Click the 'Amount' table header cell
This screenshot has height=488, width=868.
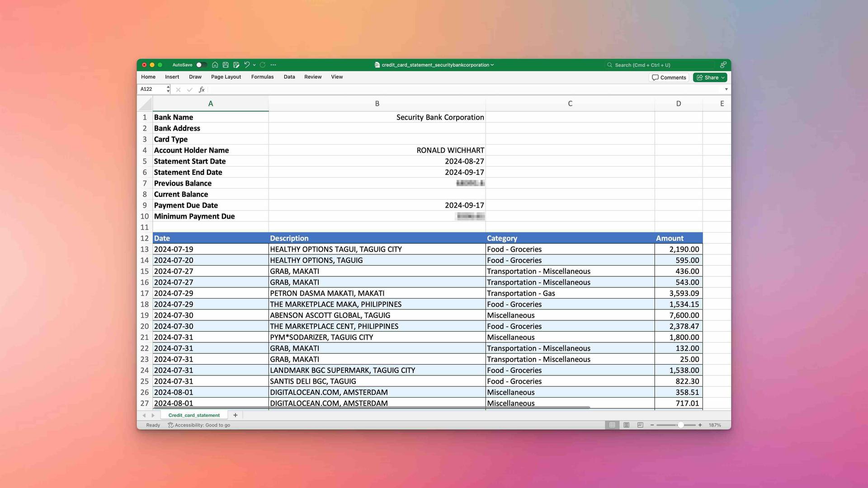pos(679,238)
